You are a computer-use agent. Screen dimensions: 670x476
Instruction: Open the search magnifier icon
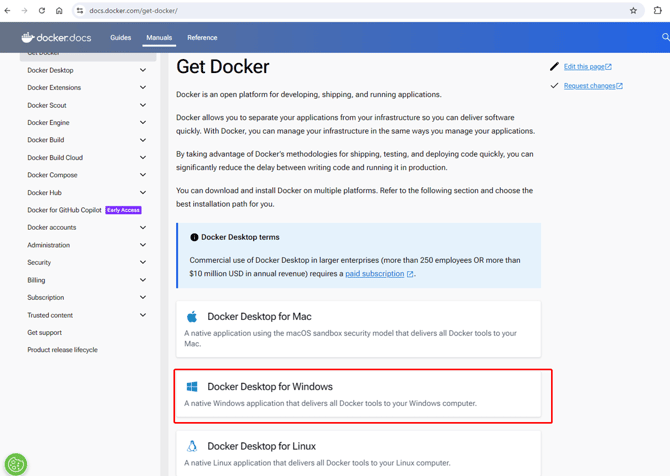[x=665, y=38]
